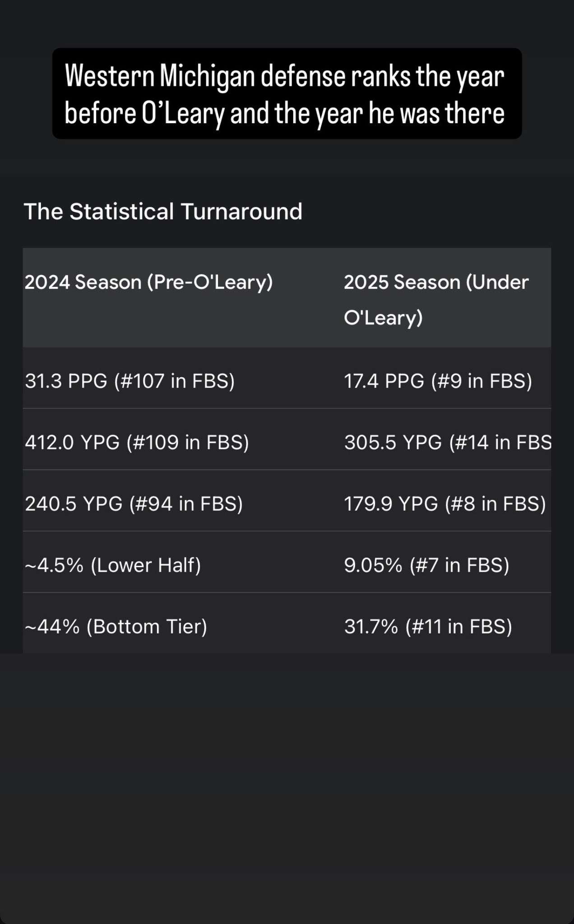The height and width of the screenshot is (924, 574).
Task: Select the "2025 Season (Under O'Leary)" column header
Action: click(435, 300)
